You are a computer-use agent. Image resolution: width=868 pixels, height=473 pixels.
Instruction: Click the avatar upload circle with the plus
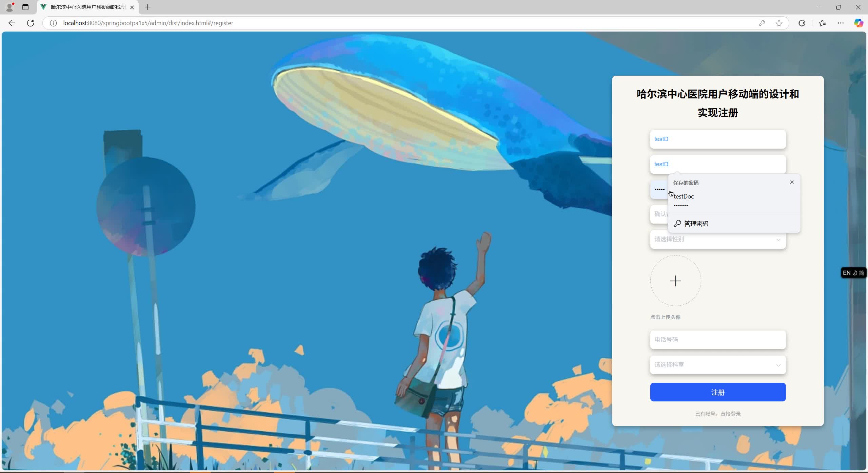675,281
